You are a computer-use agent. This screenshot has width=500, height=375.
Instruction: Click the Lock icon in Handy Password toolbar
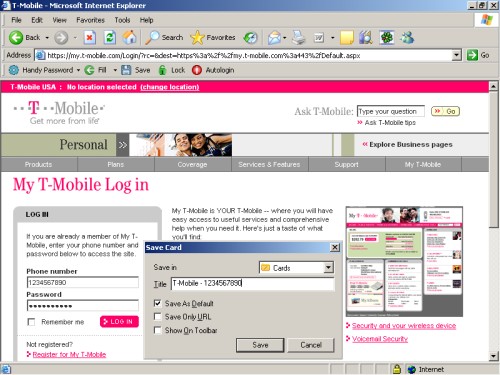162,70
